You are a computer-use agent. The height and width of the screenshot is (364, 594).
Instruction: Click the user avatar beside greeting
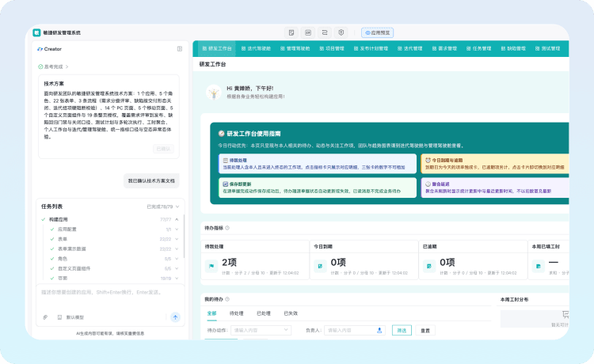[214, 93]
